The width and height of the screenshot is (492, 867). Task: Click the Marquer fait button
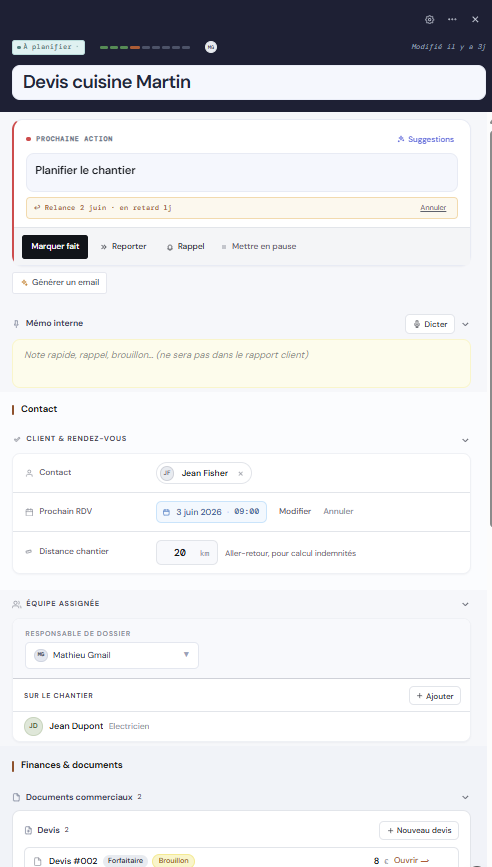[x=55, y=247]
